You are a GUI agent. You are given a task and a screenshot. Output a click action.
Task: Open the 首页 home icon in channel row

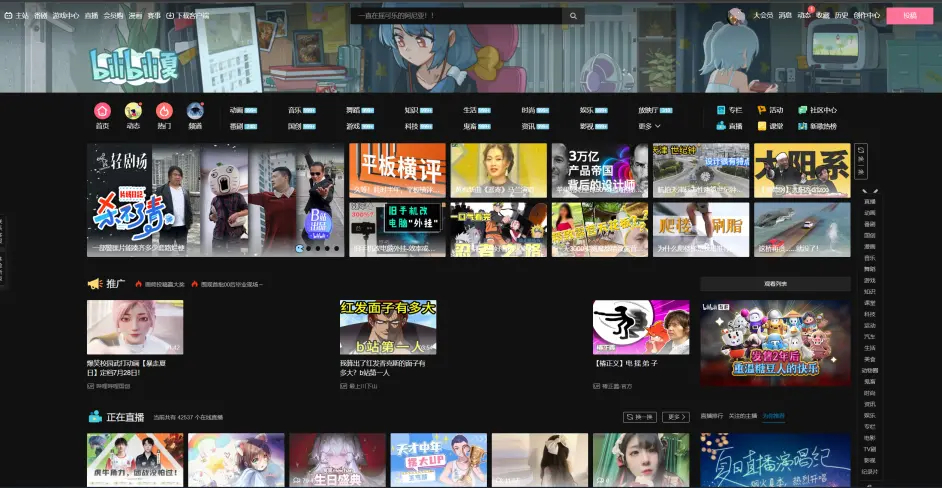[102, 111]
